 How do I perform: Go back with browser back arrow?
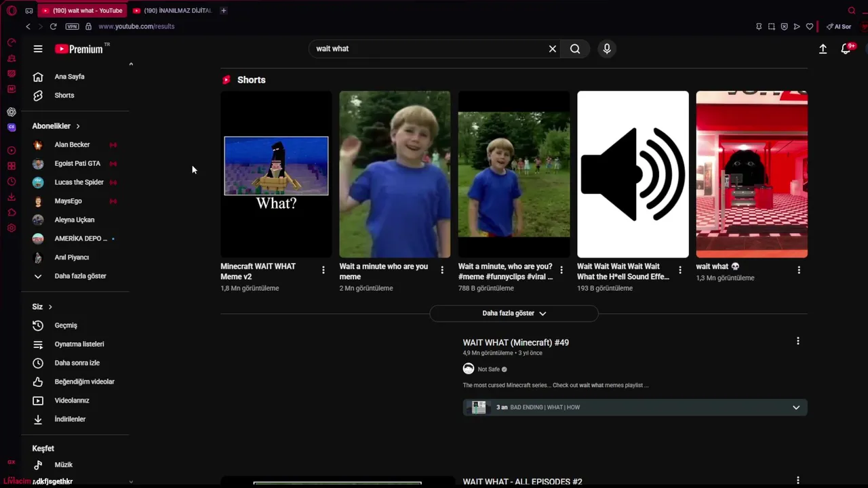28,26
